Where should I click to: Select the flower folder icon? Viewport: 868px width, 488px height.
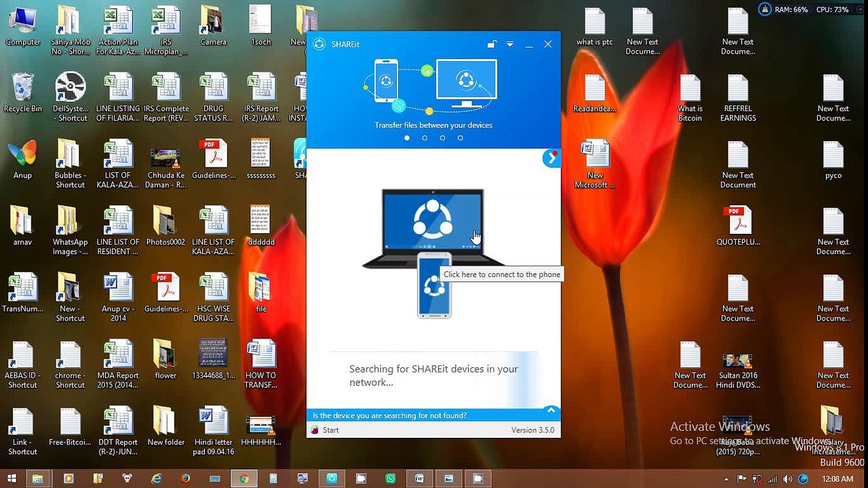pyautogui.click(x=165, y=359)
